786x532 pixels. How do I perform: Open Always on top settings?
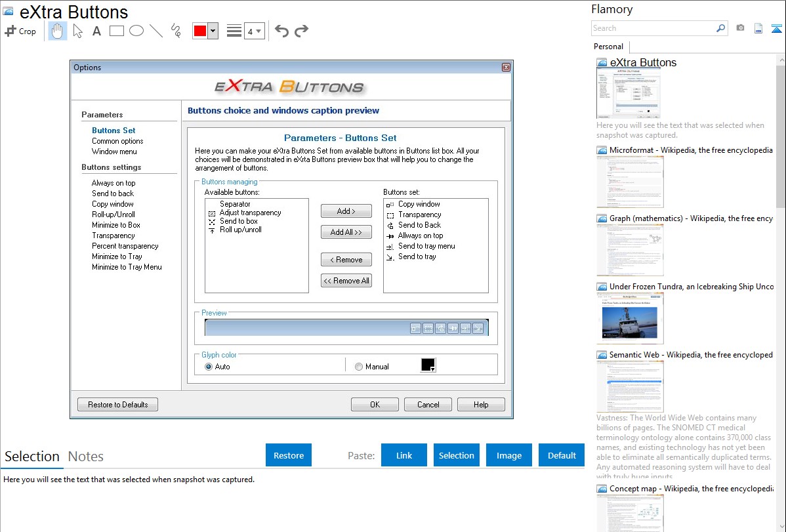coord(114,183)
